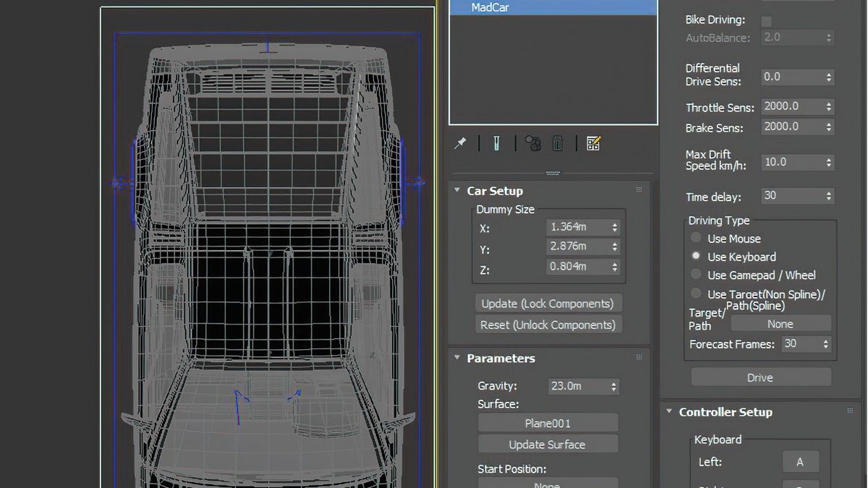The image size is (868, 488).
Task: Click the trash can icon to delete vehicle
Action: click(558, 142)
